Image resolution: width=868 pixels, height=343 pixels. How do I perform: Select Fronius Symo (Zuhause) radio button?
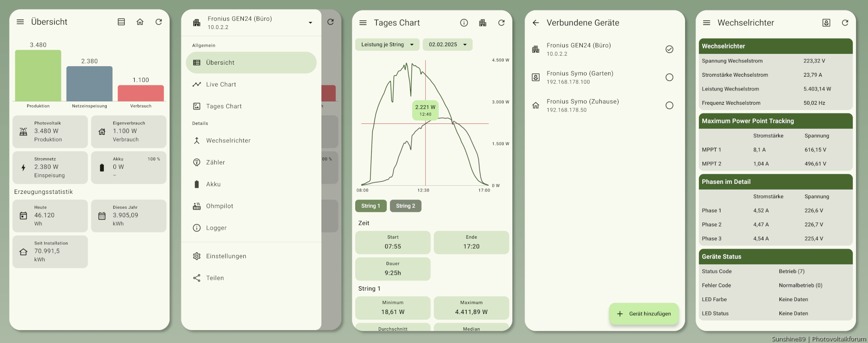point(669,105)
